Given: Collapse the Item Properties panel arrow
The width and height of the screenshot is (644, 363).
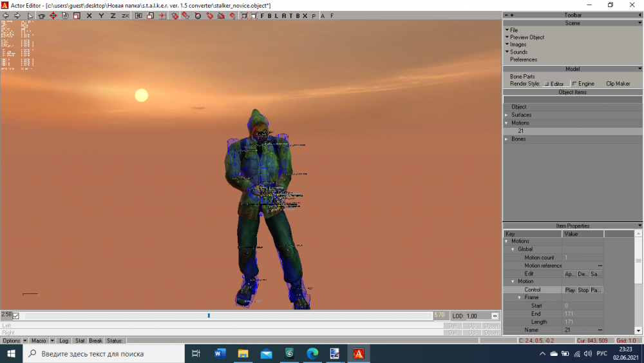Looking at the screenshot, I should (x=639, y=226).
